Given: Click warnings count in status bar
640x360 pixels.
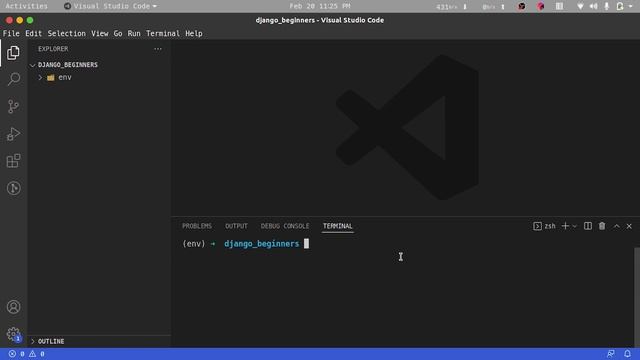Looking at the screenshot, I should click(37, 354).
